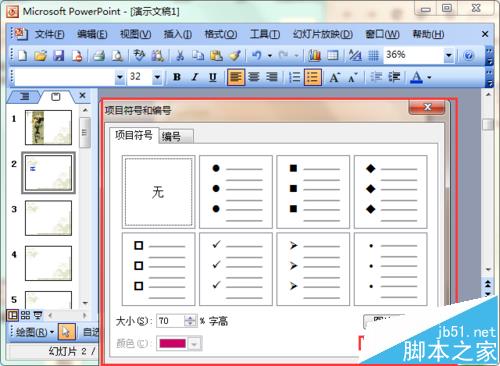Insert a table from toolbar
500x366 pixels.
point(333,56)
